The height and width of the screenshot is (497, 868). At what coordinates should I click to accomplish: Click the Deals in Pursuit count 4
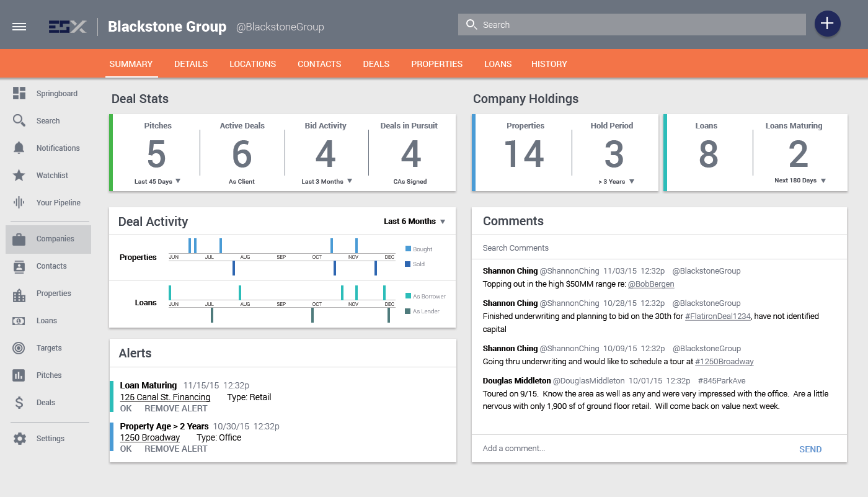point(411,154)
